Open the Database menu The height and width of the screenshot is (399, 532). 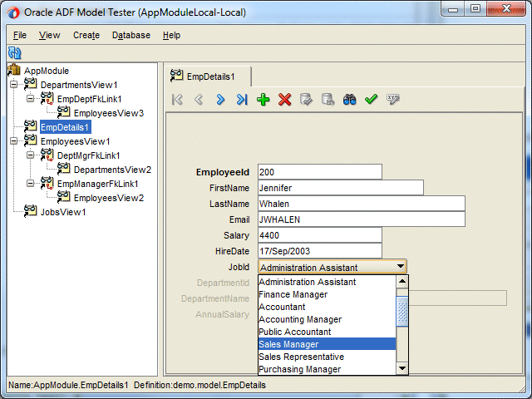pos(131,35)
